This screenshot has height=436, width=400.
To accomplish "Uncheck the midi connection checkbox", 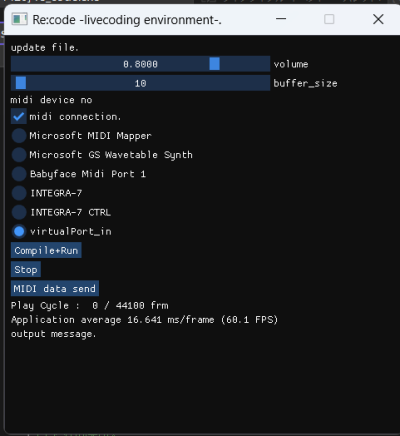I will 19,117.
